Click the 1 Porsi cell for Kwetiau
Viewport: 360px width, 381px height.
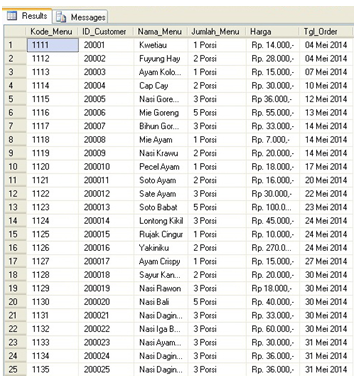pyautogui.click(x=217, y=45)
